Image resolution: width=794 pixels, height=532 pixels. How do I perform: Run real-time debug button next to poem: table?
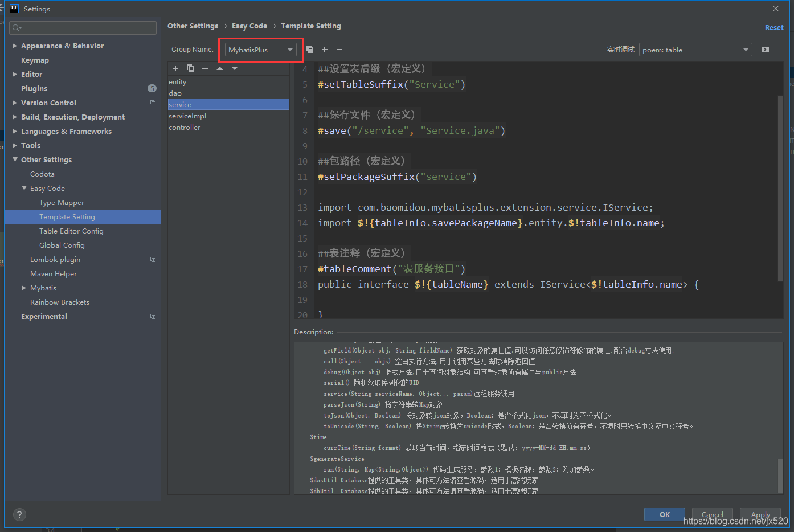coord(766,50)
